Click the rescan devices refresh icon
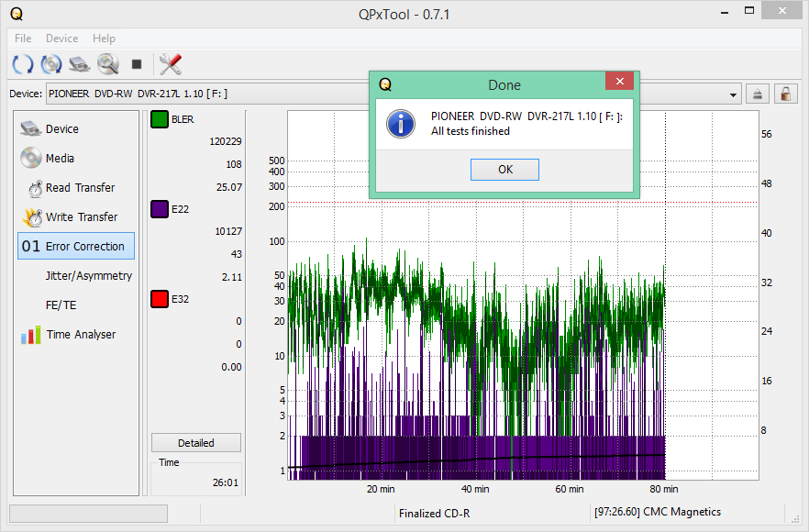Screen dimensions: 809x532 tap(22, 64)
